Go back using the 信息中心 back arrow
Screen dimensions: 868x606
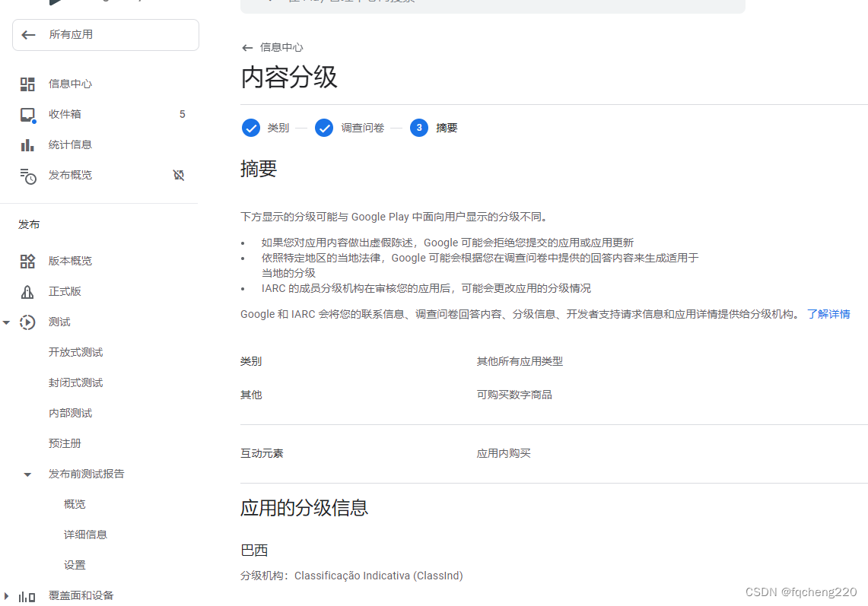click(246, 47)
